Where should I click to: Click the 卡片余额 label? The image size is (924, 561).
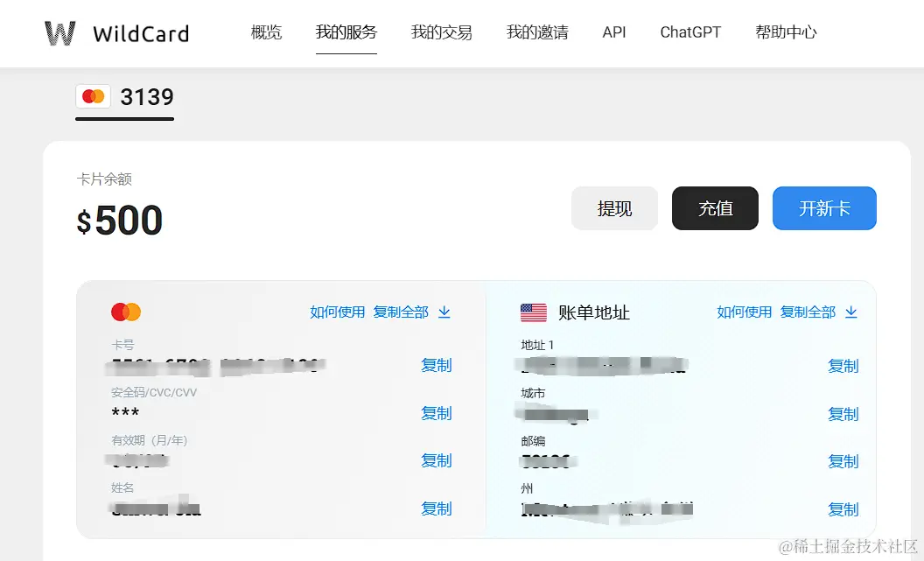click(104, 179)
